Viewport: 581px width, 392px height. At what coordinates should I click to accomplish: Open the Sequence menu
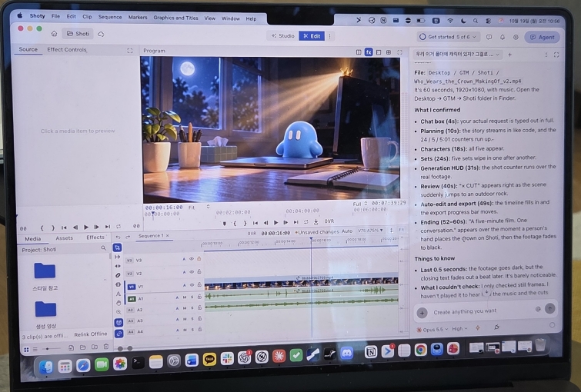pos(110,17)
